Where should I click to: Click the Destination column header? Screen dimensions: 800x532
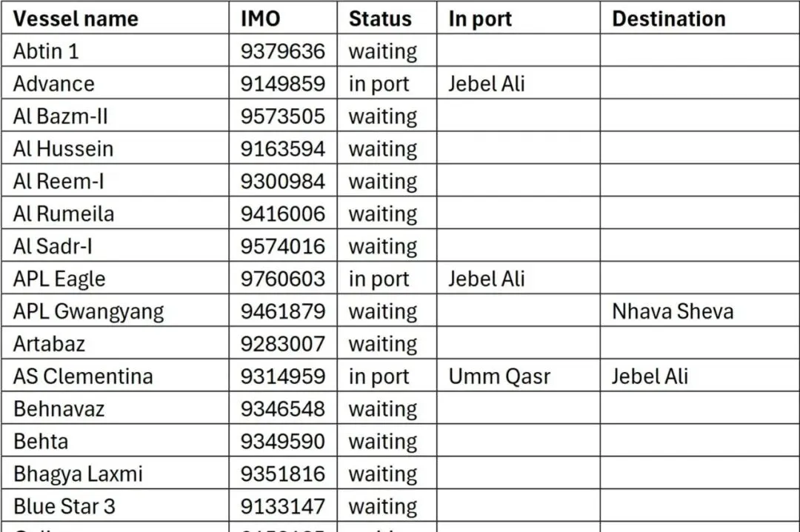click(x=668, y=19)
